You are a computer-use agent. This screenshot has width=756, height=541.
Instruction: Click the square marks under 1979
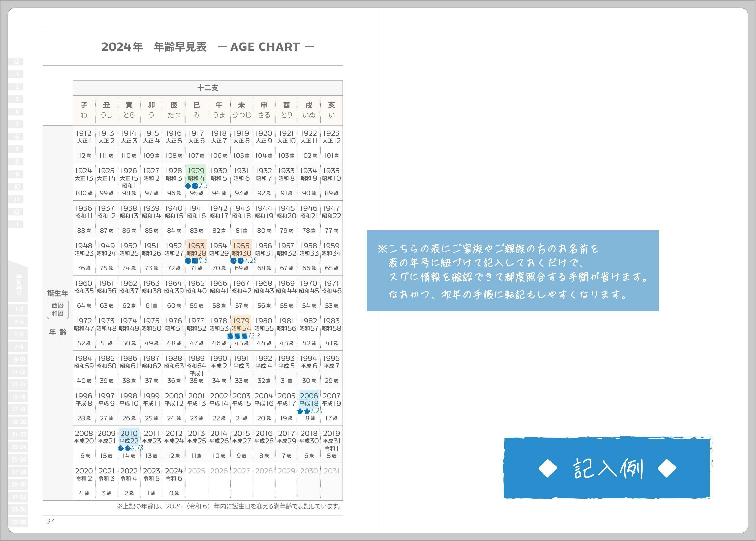click(237, 336)
